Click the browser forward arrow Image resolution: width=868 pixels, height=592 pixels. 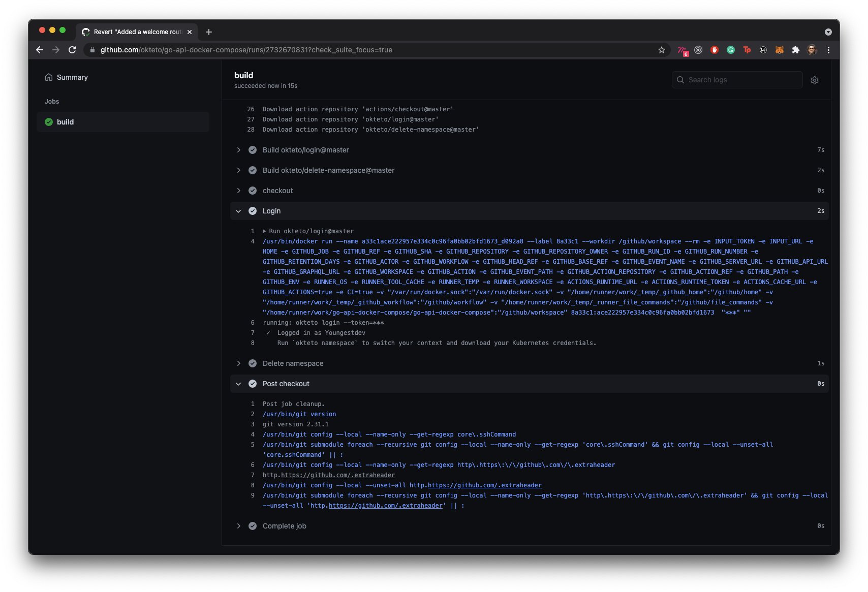tap(56, 50)
